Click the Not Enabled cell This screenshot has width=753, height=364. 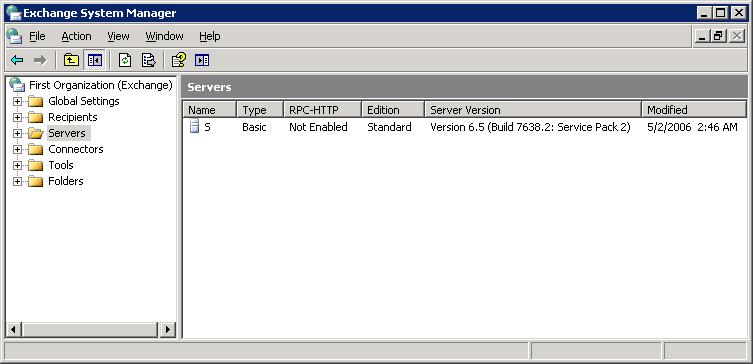point(318,127)
